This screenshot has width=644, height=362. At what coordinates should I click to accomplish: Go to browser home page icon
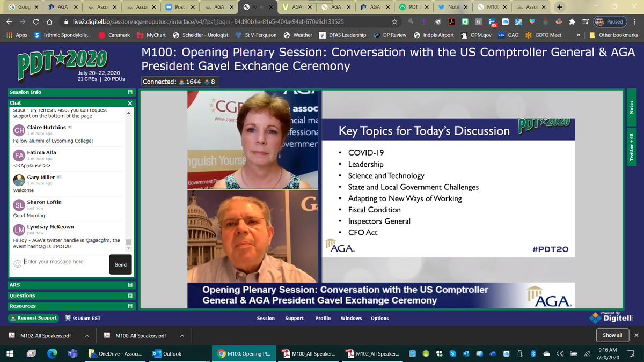pos(50,22)
